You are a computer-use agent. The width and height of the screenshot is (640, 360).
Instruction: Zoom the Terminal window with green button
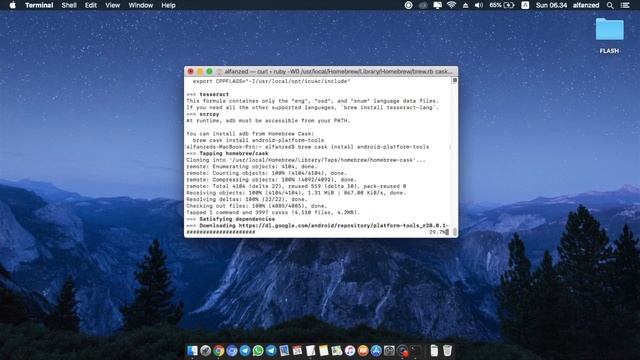pos(209,71)
